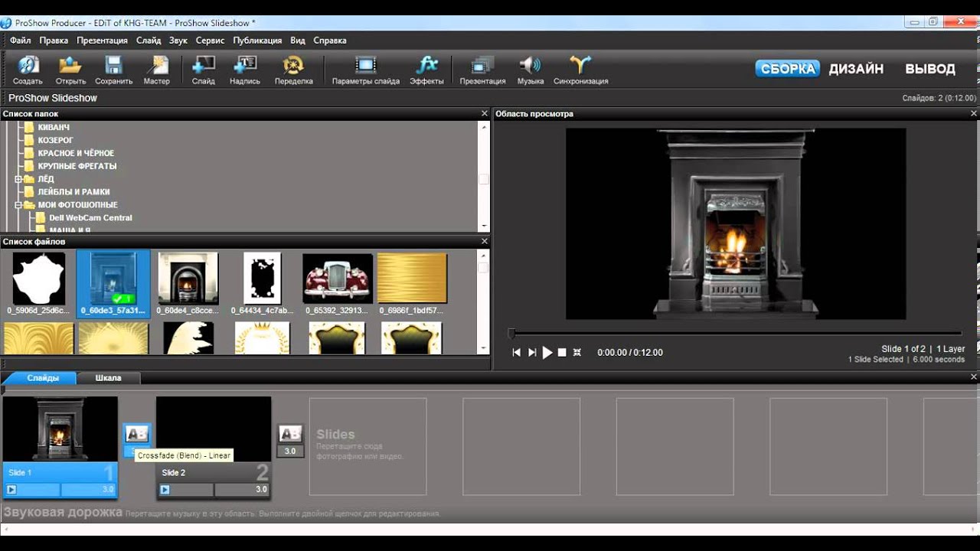
Task: Open transition icon after Slide 1
Action: click(x=137, y=434)
